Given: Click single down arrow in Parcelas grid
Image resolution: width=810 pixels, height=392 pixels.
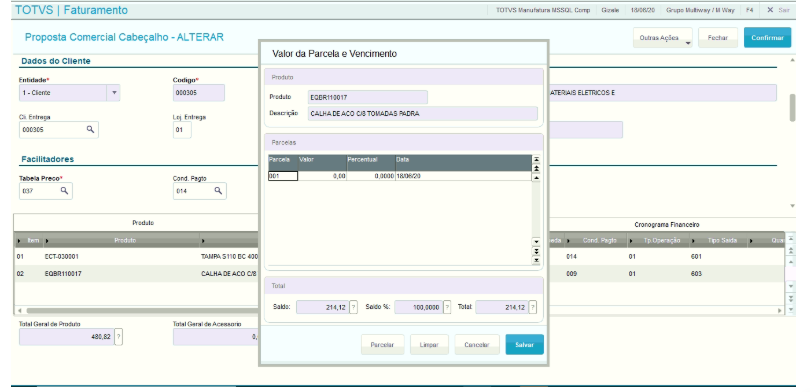Looking at the screenshot, I should pos(536,242).
